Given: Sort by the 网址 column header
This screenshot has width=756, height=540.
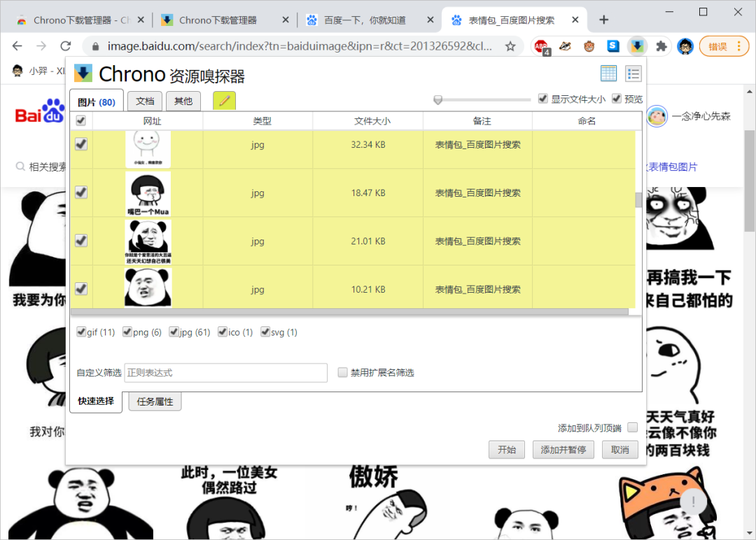Looking at the screenshot, I should pyautogui.click(x=148, y=120).
